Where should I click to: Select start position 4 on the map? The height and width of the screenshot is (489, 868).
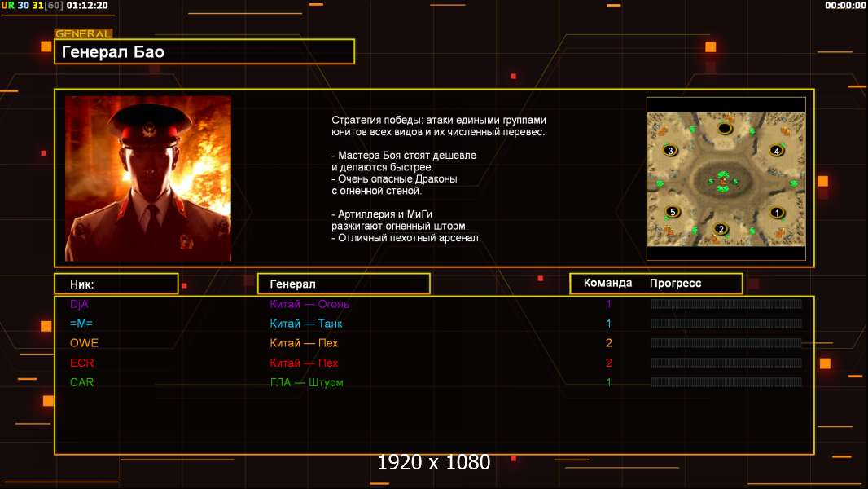pos(776,150)
